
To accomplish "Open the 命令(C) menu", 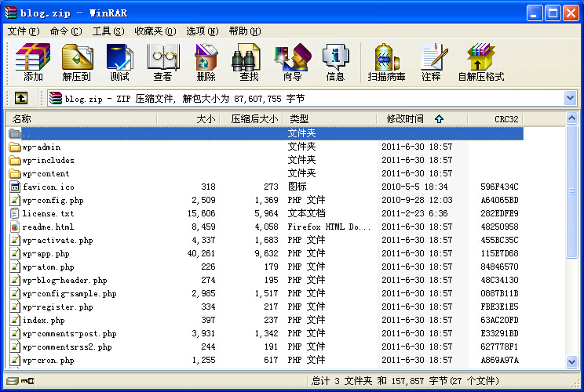I will click(66, 31).
